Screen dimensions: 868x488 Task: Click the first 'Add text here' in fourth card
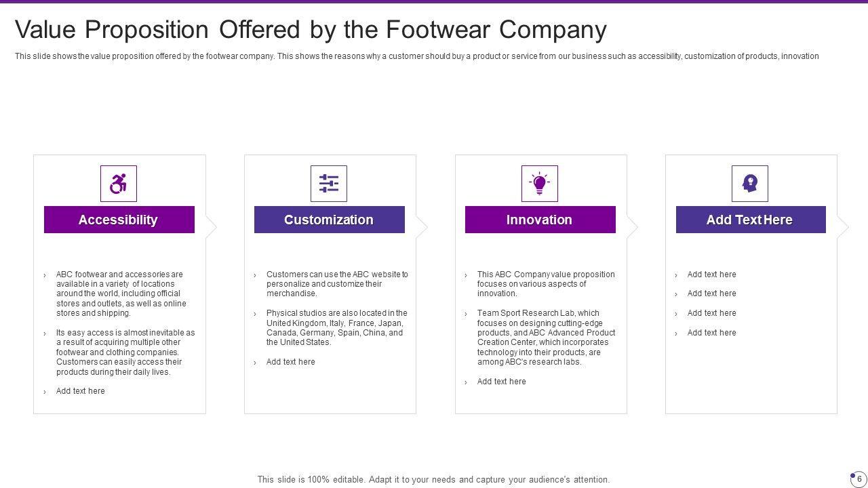click(711, 274)
